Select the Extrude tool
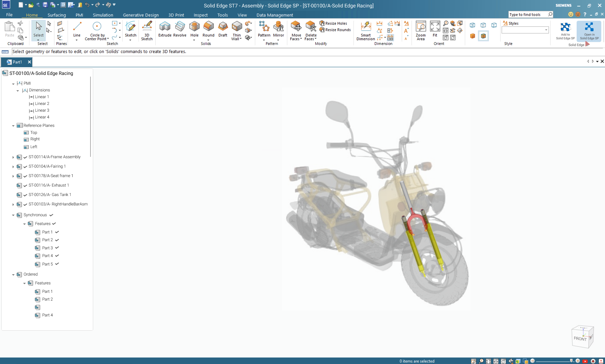The height and width of the screenshot is (364, 605). (165, 29)
